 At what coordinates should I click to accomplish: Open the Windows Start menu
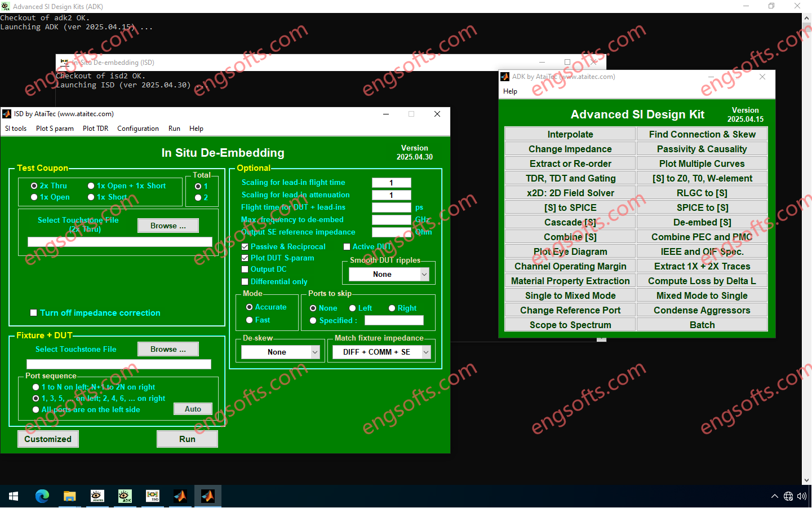pos(14,496)
